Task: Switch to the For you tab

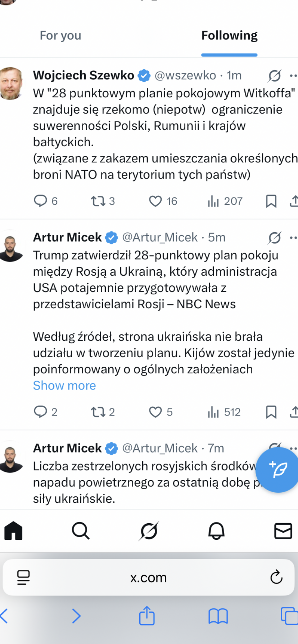Action: (x=60, y=36)
